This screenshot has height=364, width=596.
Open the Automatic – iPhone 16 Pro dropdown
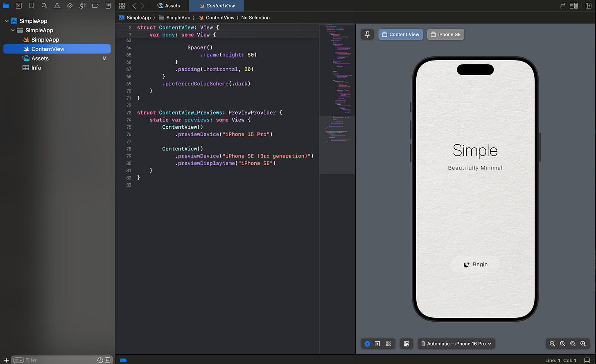point(456,344)
